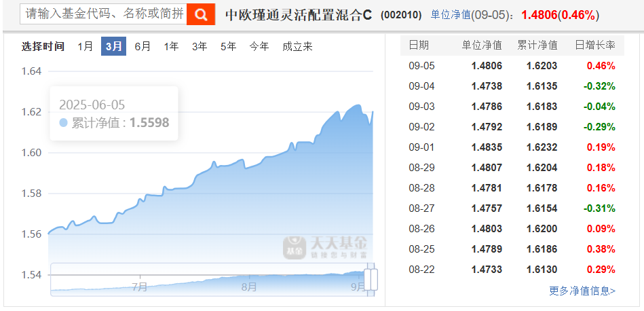Click unit value 1.4835
The width and height of the screenshot is (644, 311).
pos(487,147)
